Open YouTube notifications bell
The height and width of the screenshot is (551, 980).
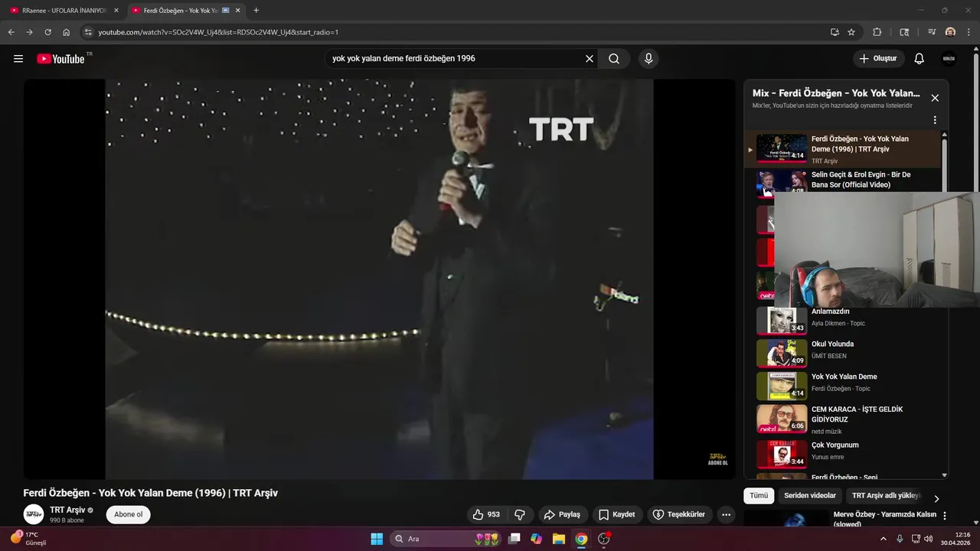coord(920,59)
